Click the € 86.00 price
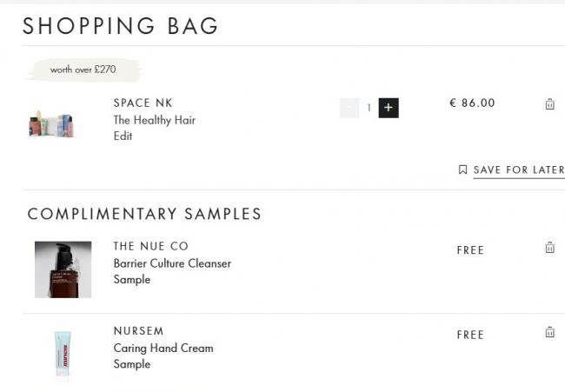The height and width of the screenshot is (392, 565). click(472, 103)
